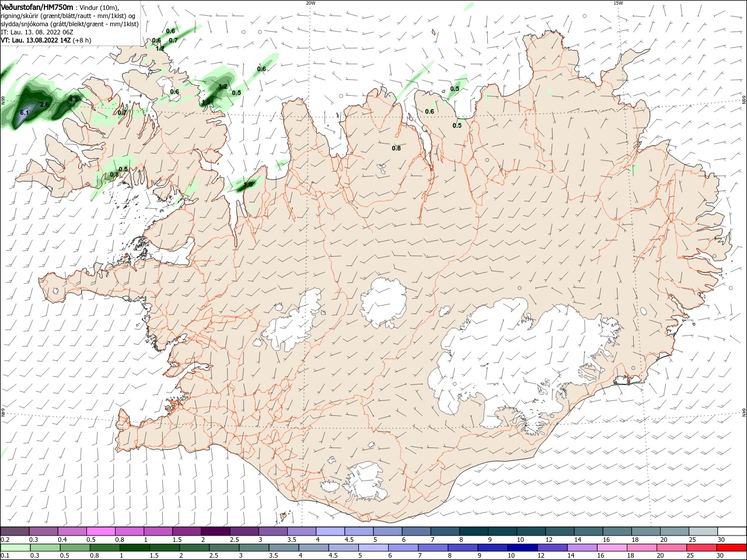Screen dimensions: 747x560
Task: Choose the dark teal 8–9 snow swatch
Action: (473, 531)
